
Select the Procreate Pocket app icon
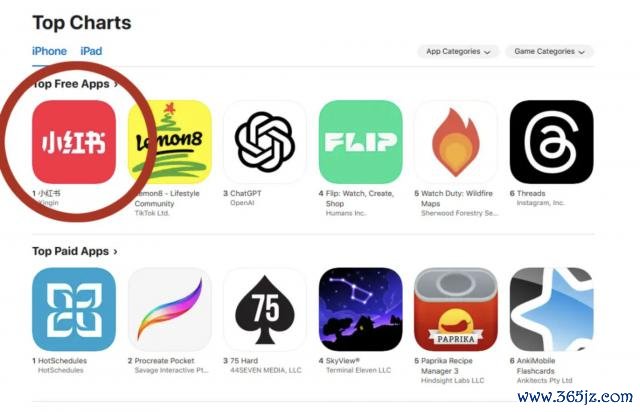coord(170,310)
